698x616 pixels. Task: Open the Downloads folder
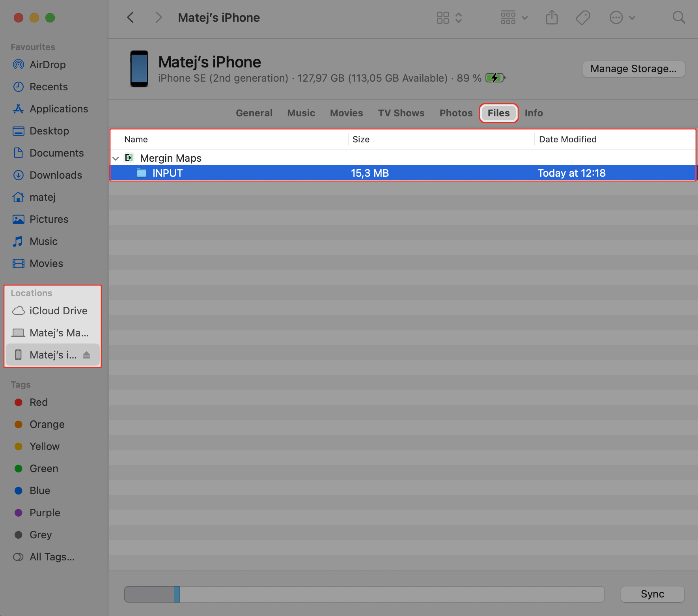pos(56,175)
